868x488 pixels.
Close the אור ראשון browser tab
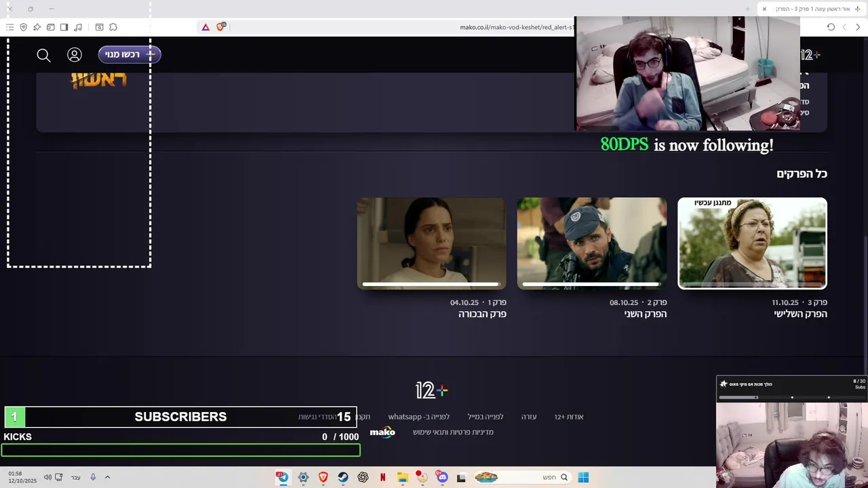coord(764,9)
